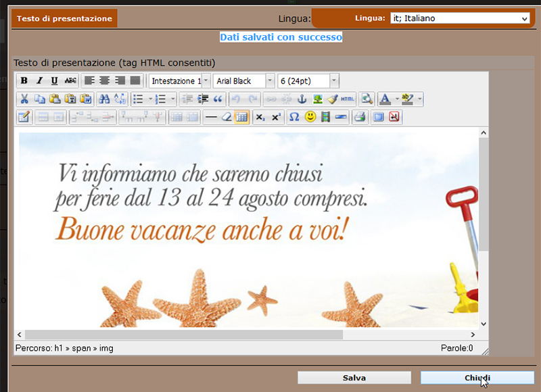Click the Insert image tree icon
The image size is (541, 392).
317,99
